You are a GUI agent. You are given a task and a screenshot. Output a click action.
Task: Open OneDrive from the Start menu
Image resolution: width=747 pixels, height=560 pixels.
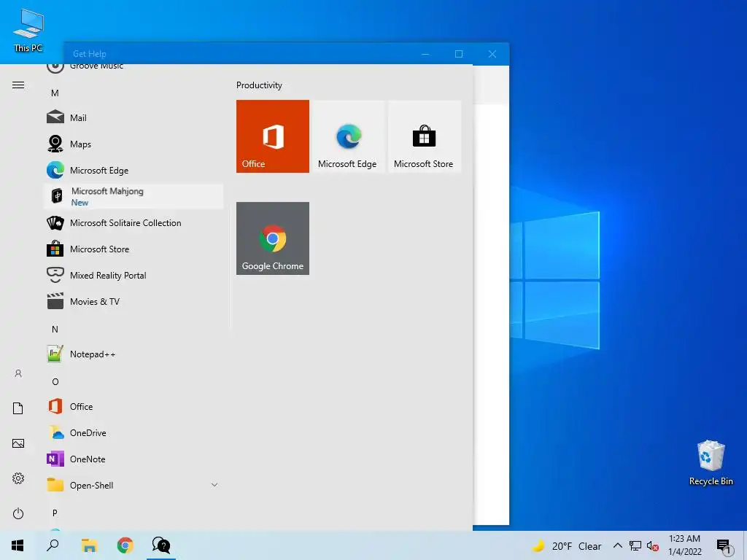coord(133,432)
